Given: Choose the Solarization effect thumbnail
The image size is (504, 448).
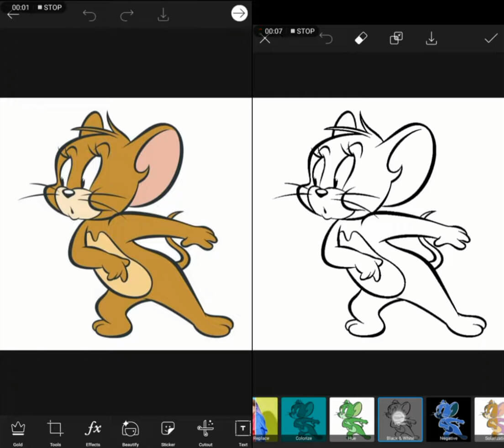Looking at the screenshot, I should point(489,419).
